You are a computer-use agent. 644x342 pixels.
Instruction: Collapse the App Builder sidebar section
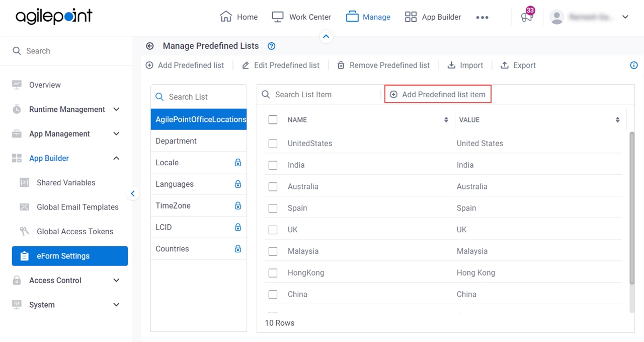pyautogui.click(x=116, y=158)
